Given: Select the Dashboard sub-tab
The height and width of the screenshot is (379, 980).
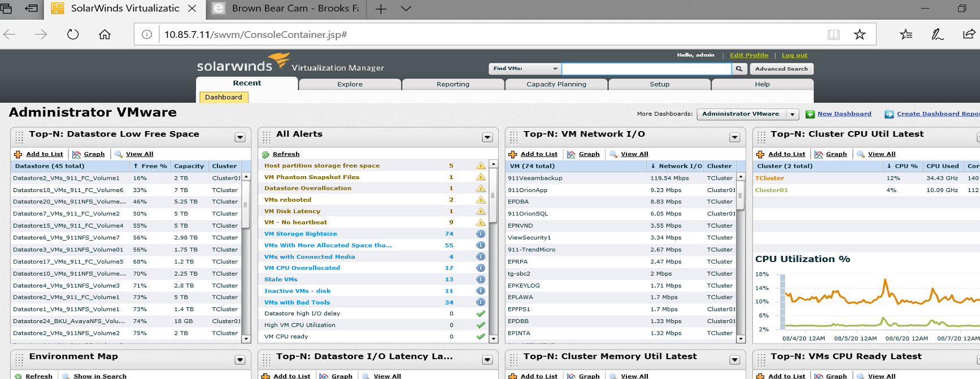Looking at the screenshot, I should [x=224, y=97].
